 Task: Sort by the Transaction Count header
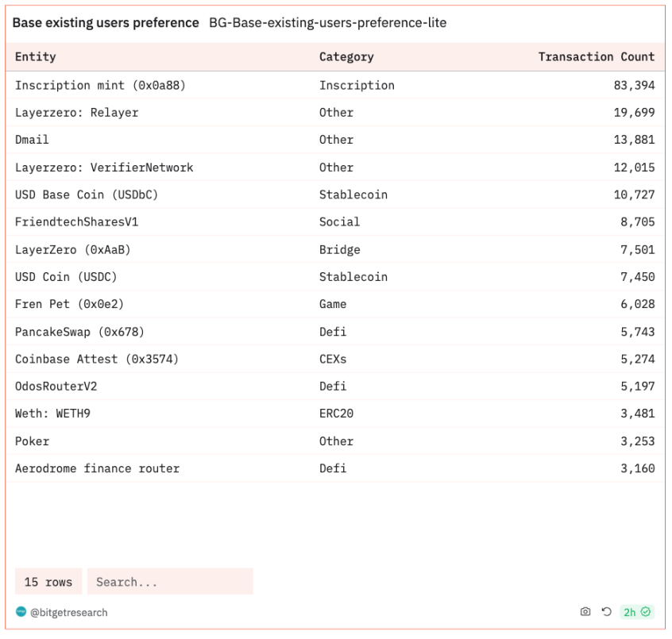click(596, 56)
